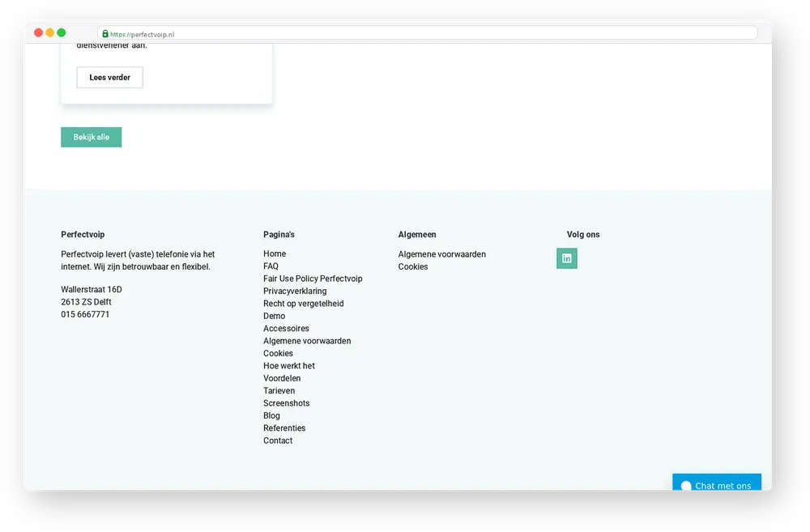Click the Pagina's column heading
810x532 pixels.
click(x=279, y=234)
